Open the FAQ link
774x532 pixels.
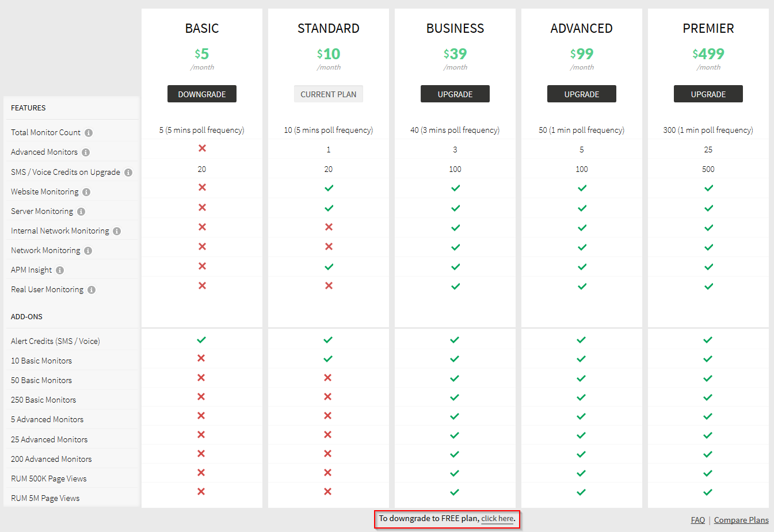(697, 520)
